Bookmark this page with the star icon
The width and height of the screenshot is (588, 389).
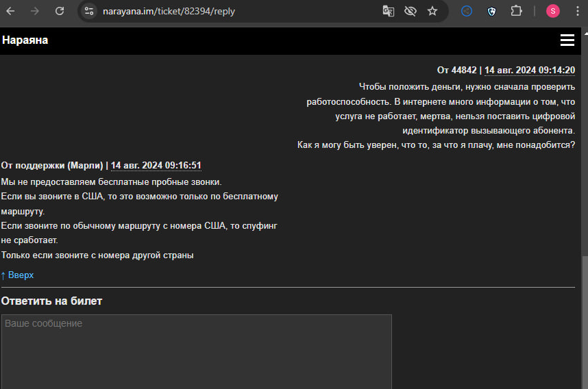pyautogui.click(x=432, y=11)
